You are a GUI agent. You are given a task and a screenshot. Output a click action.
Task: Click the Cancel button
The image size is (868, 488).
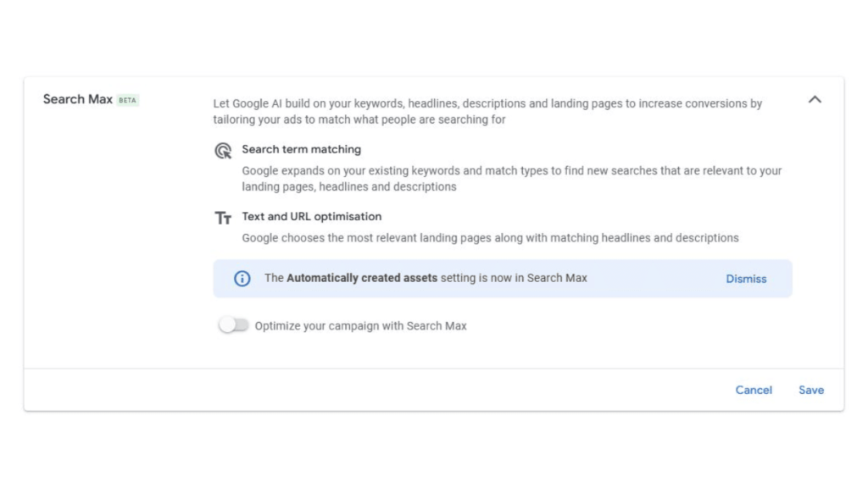[754, 390]
